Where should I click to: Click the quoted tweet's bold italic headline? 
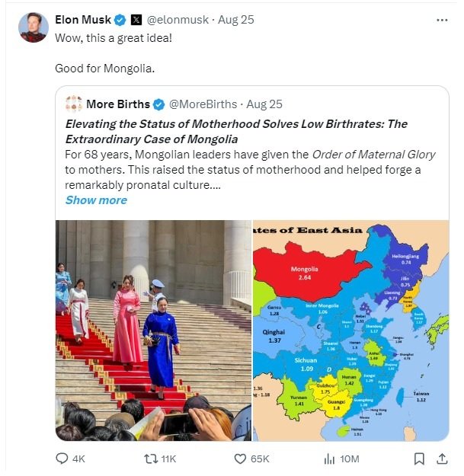(x=236, y=131)
